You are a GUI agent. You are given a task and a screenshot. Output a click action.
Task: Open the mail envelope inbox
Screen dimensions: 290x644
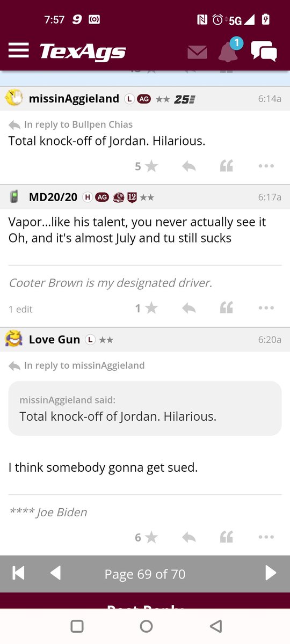click(x=197, y=52)
